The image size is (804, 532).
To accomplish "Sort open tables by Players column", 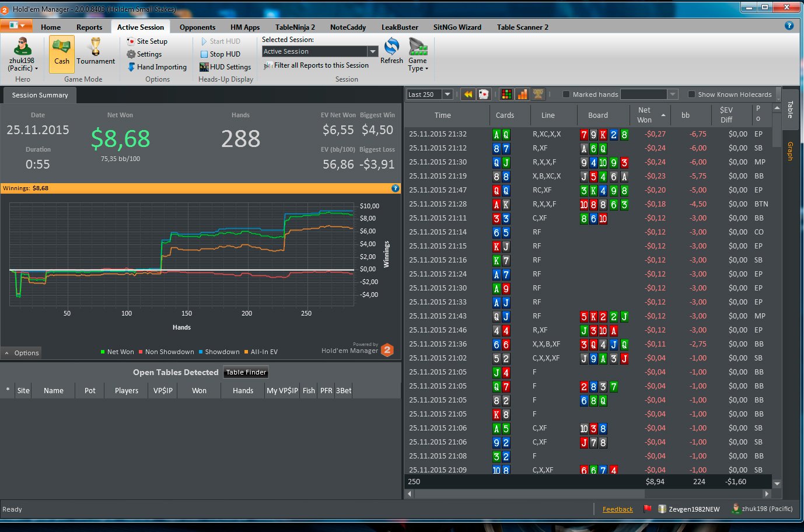I will [127, 390].
